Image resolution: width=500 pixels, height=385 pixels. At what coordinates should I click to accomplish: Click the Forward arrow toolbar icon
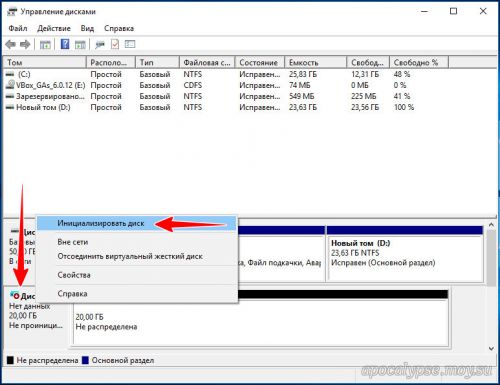pos(25,44)
